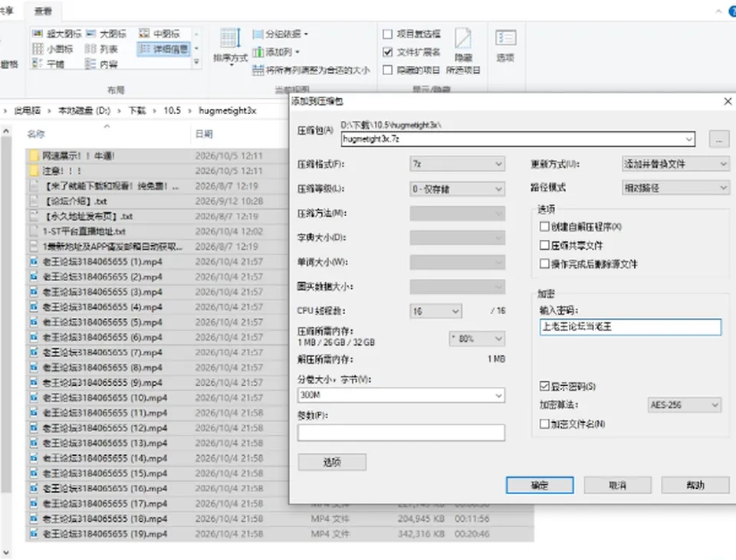
Task: Open the 分组依据 ribbon menu
Action: coord(281,34)
